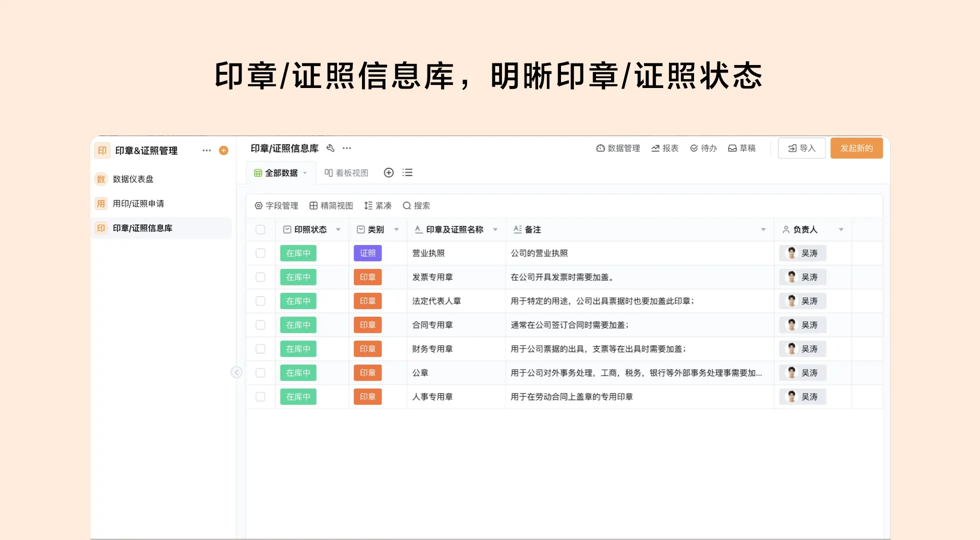Switch to the 看板视图 tab
The height and width of the screenshot is (540, 980).
(x=346, y=172)
